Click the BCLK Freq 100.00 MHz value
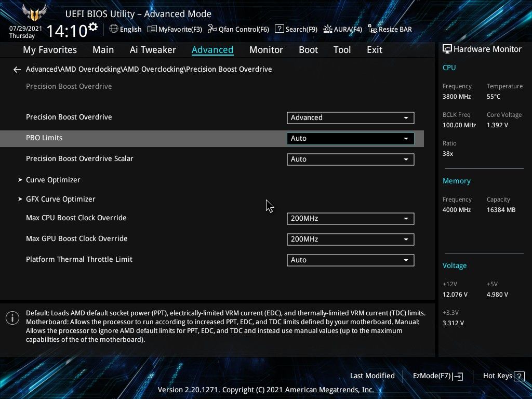The image size is (532, 399). pyautogui.click(x=459, y=125)
